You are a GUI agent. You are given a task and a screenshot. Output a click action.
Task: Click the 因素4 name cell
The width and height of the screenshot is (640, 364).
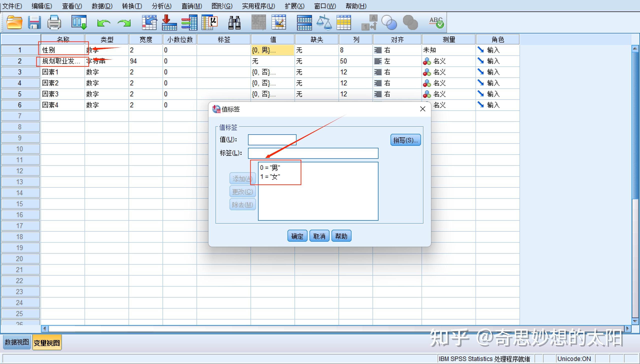(x=62, y=105)
